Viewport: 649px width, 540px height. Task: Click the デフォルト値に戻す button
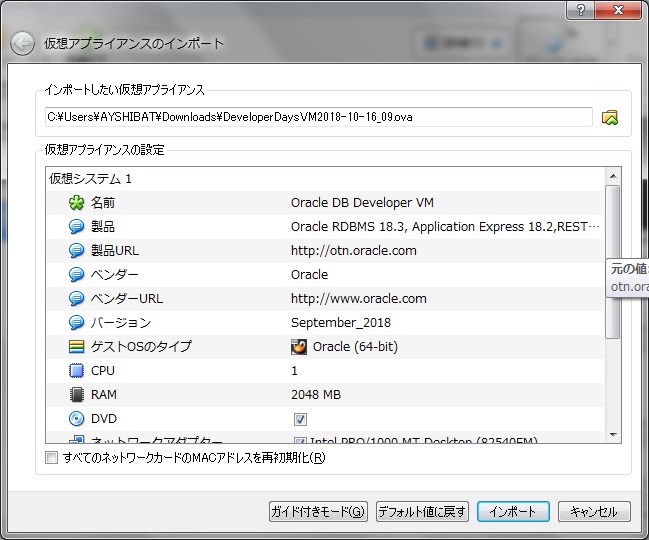pos(422,512)
